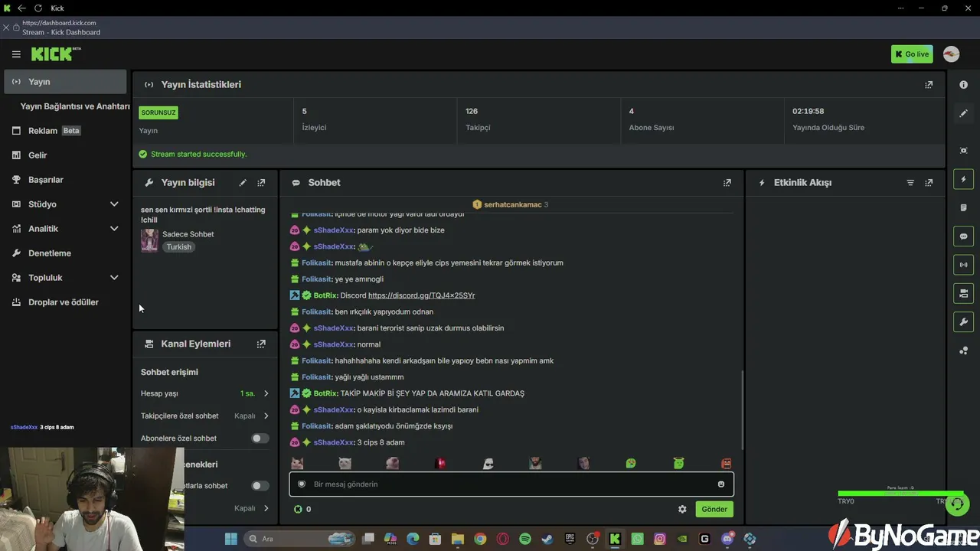
Task: Open Başarılar in the sidebar
Action: click(65, 180)
